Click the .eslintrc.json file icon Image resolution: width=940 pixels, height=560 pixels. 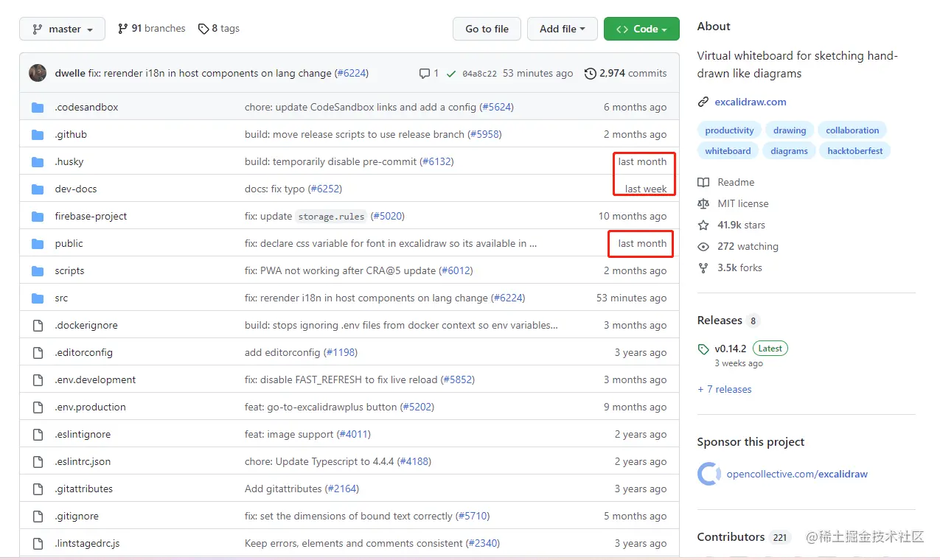pyautogui.click(x=38, y=461)
